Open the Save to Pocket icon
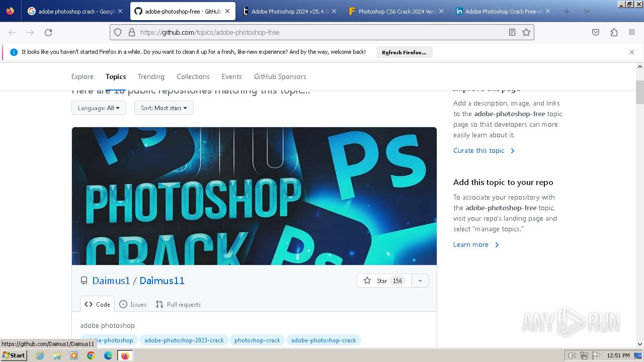 click(596, 32)
